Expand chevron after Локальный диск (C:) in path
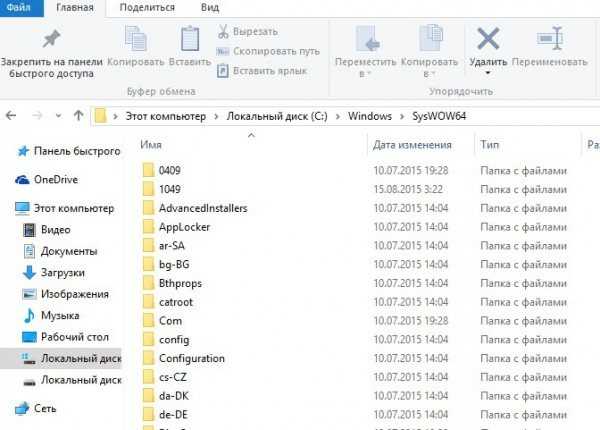Viewport: 600px width, 430px height. click(x=338, y=116)
